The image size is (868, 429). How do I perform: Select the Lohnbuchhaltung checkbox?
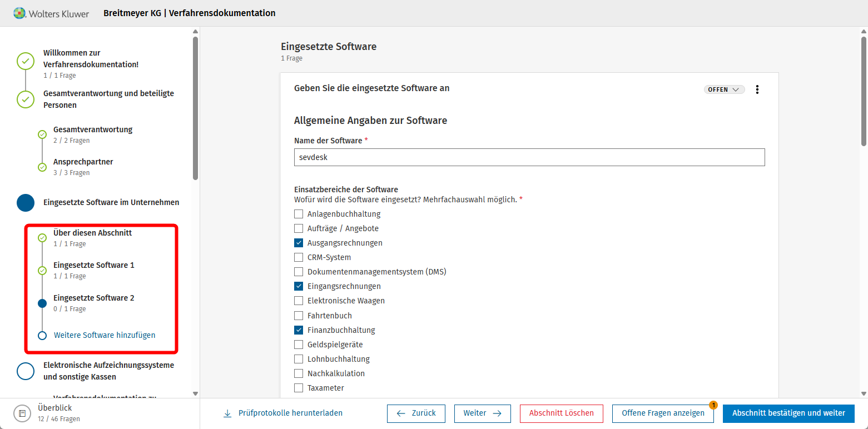pos(299,359)
